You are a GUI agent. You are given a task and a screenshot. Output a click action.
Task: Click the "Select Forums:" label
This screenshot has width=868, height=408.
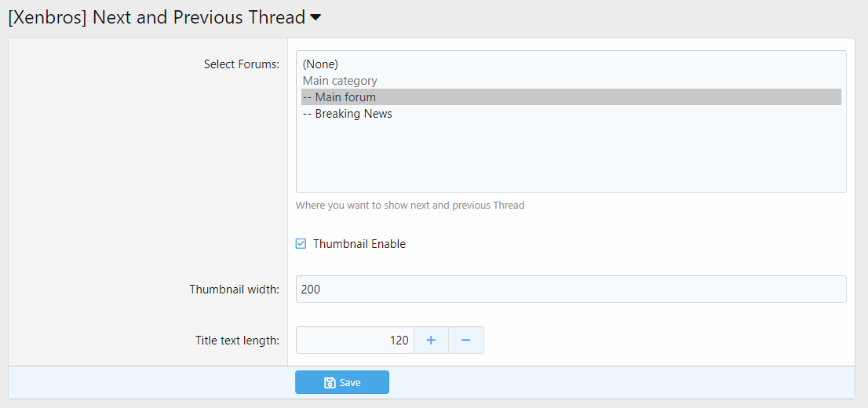click(x=241, y=64)
